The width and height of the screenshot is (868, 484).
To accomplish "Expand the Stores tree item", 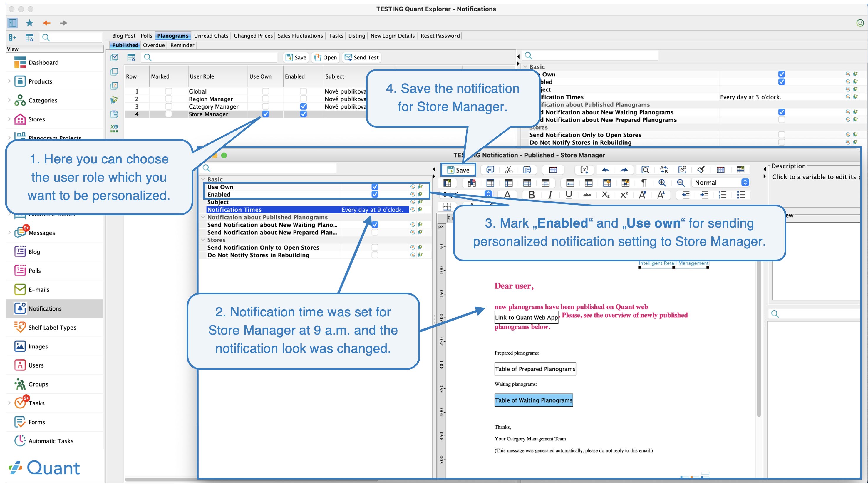I will (9, 119).
